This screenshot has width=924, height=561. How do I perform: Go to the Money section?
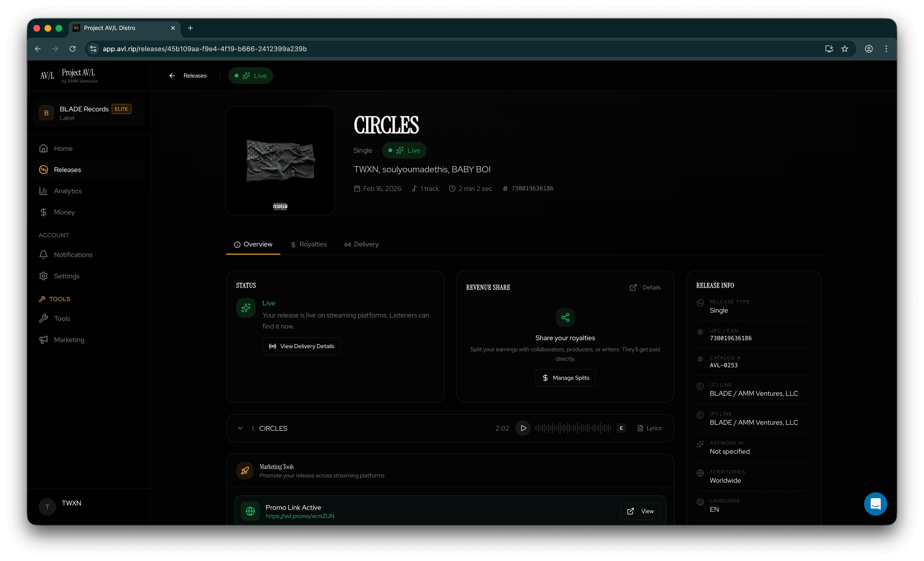coord(88,212)
